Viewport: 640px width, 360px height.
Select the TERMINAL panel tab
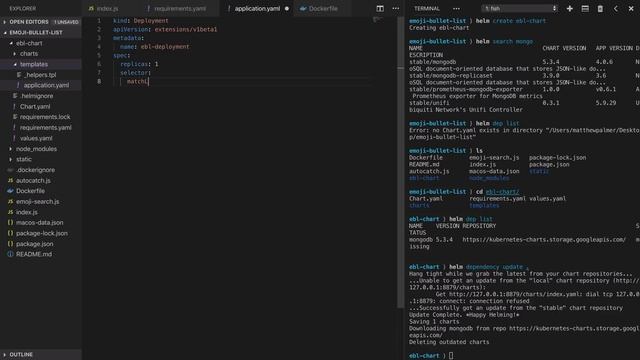pyautogui.click(x=427, y=9)
